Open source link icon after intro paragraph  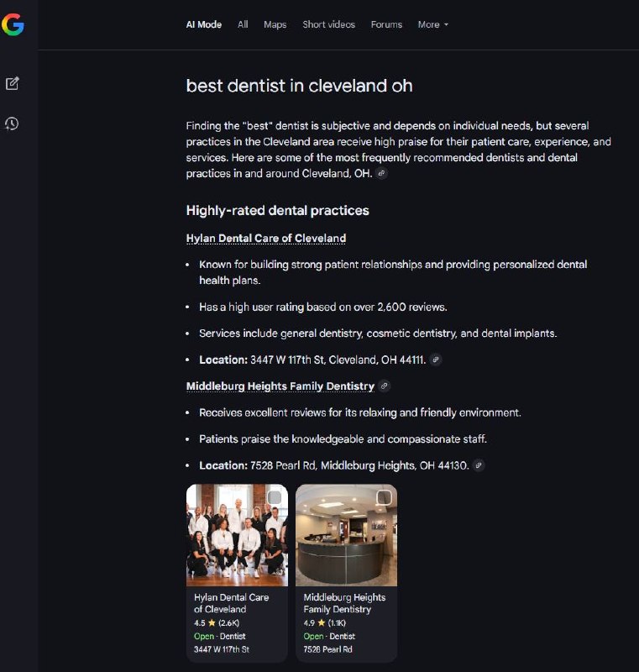click(x=381, y=174)
